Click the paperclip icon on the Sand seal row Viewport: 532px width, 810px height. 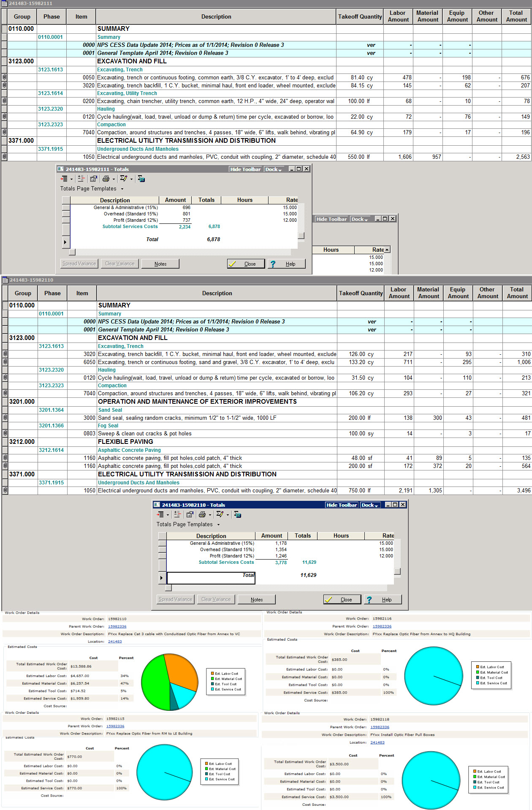[5, 418]
